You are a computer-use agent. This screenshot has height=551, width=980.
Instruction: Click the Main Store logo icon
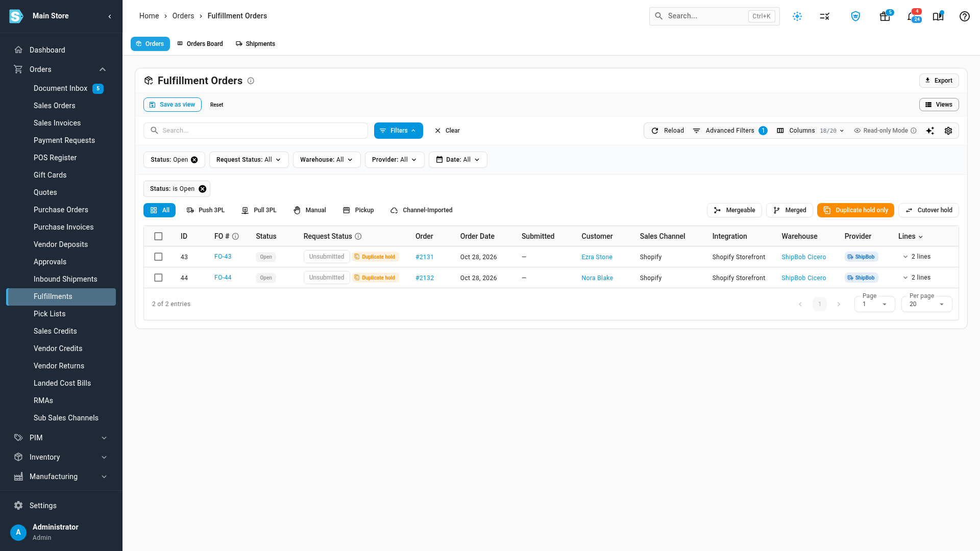click(x=16, y=16)
